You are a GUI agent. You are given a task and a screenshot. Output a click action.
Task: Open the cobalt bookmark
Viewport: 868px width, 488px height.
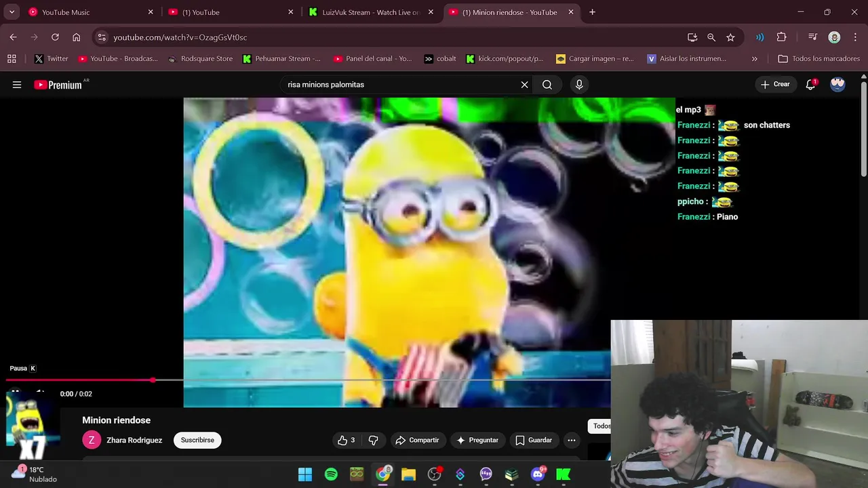440,59
